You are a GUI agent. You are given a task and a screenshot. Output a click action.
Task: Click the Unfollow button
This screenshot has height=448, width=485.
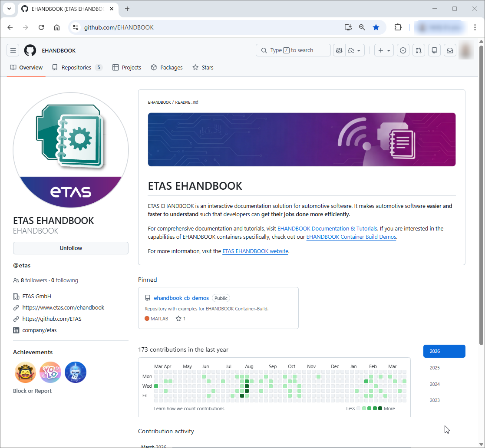click(70, 248)
